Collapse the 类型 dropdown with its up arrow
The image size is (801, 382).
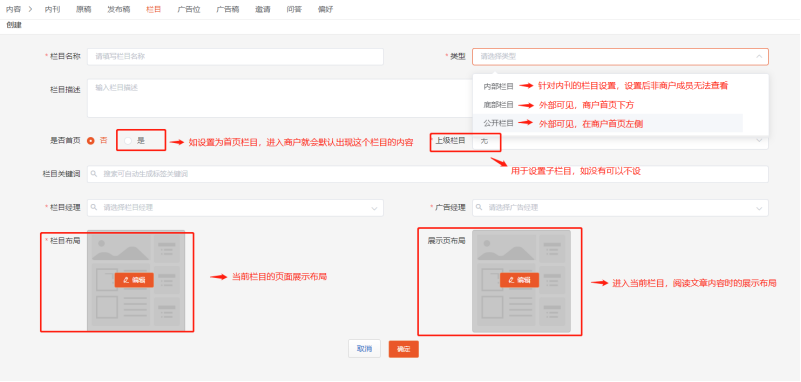[759, 57]
